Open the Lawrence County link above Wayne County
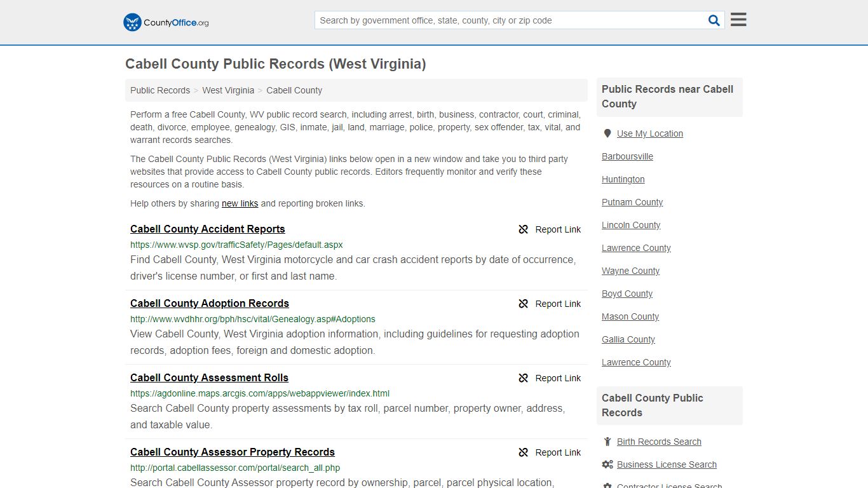868x488 pixels. (636, 248)
